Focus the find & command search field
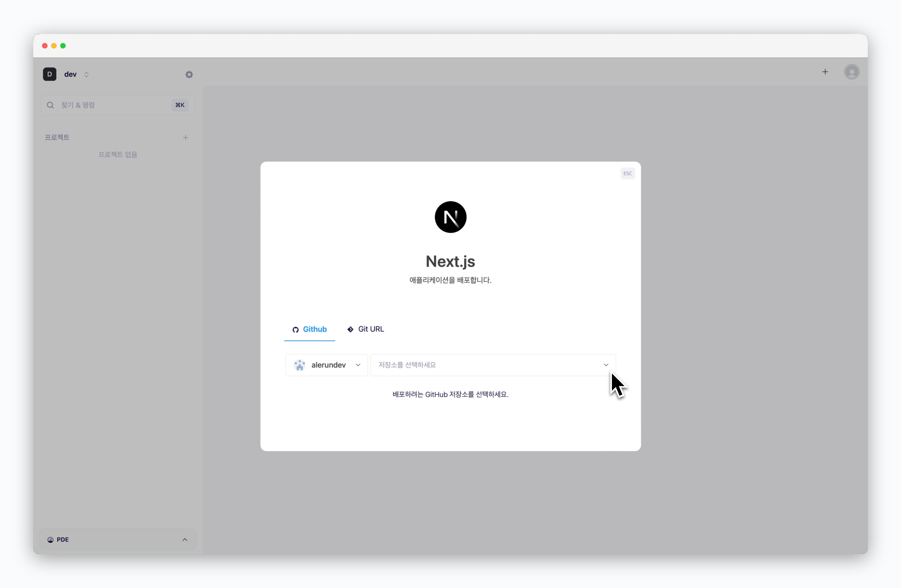Viewport: 901px width, 588px height. tap(118, 105)
